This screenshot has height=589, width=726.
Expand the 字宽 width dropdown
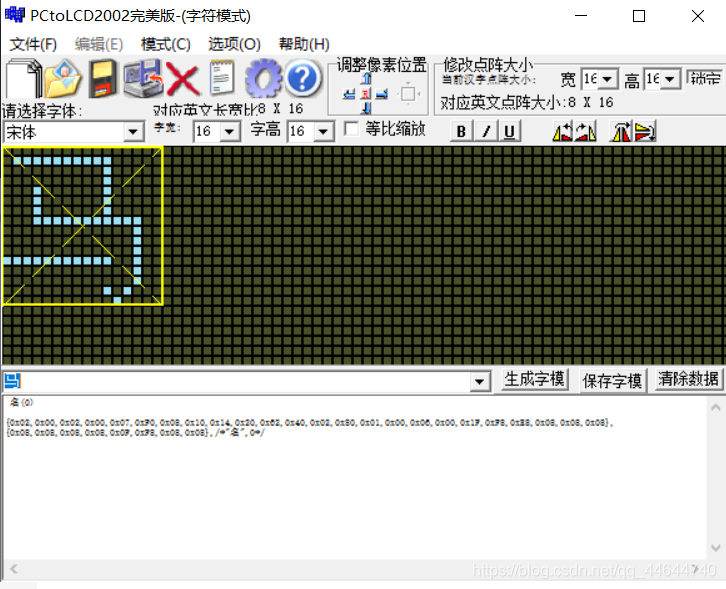click(x=230, y=132)
